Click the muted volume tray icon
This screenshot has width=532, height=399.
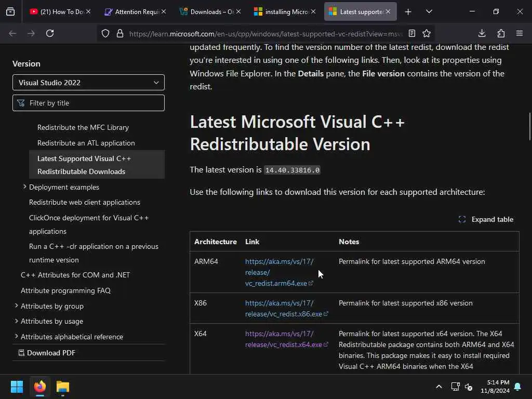tap(469, 387)
